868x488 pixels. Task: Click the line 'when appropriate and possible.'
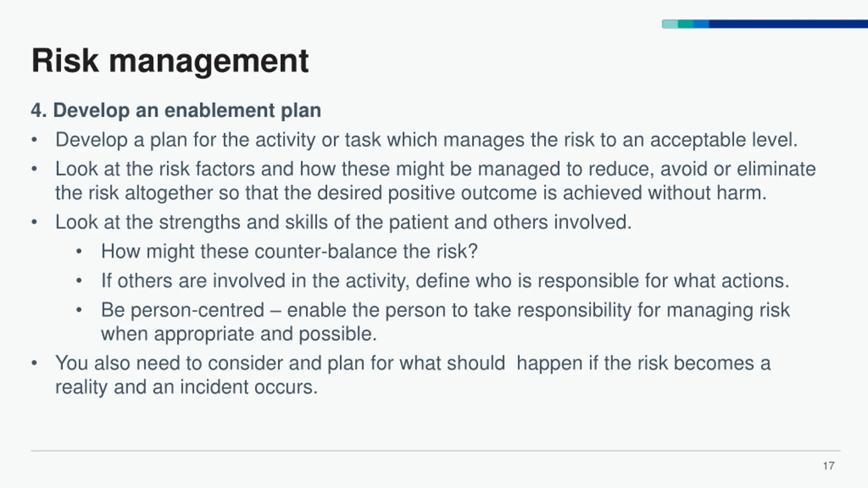(239, 333)
